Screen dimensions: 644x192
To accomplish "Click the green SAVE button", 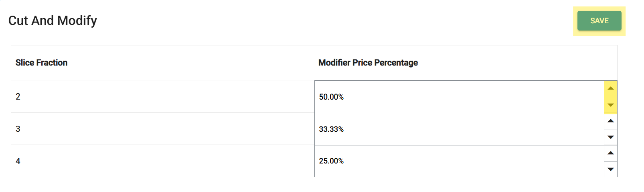I will (599, 21).
